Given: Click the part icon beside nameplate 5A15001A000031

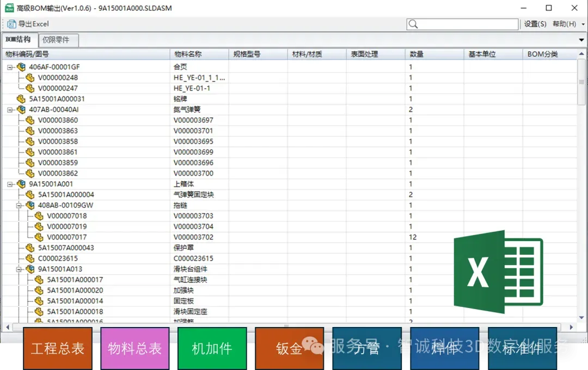Looking at the screenshot, I should click(20, 98).
